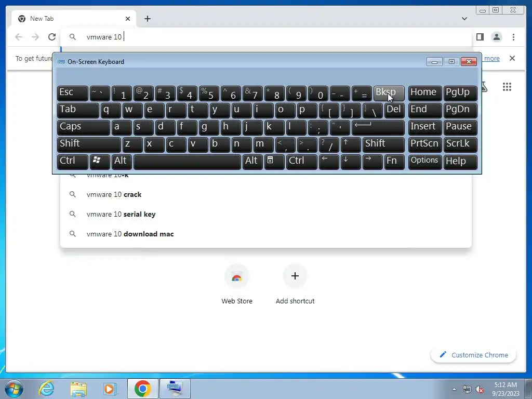Click the PgUp key

(x=460, y=93)
